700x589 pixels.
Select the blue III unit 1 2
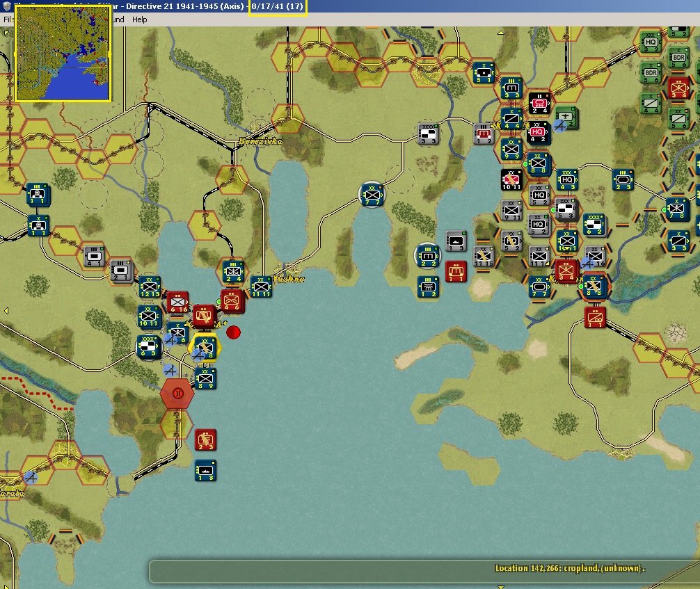click(x=428, y=287)
